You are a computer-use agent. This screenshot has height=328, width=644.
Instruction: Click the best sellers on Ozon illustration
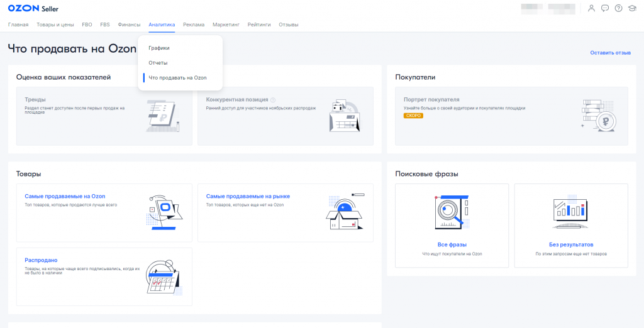pyautogui.click(x=164, y=212)
